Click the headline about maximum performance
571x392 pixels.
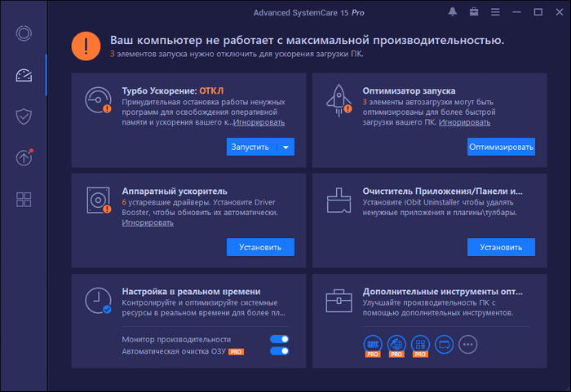pos(307,40)
